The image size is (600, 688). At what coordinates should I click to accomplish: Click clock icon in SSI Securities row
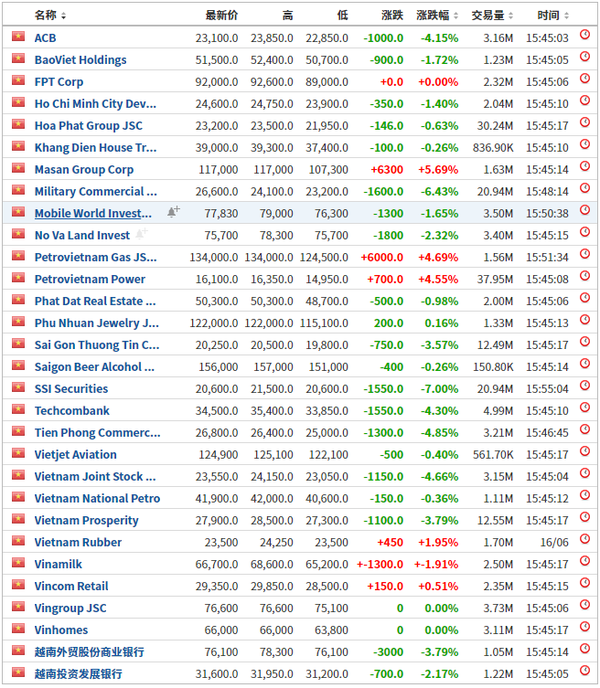(x=585, y=385)
